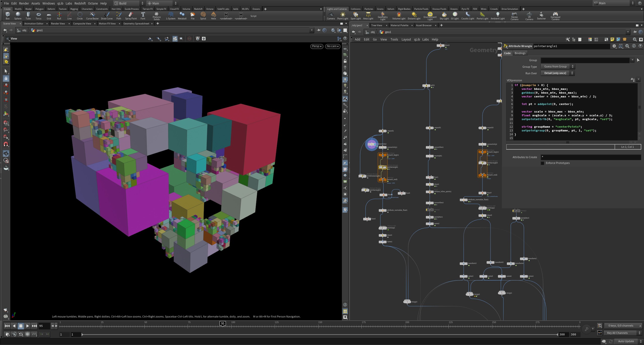This screenshot has width=644, height=345.
Task: Open the Run Over dropdown
Action: click(557, 73)
